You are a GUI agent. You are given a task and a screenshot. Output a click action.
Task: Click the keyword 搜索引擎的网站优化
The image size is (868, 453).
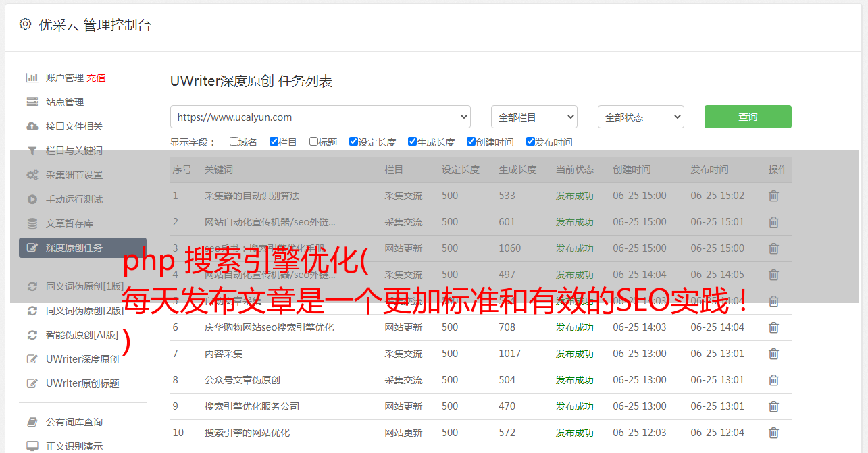[x=247, y=433]
